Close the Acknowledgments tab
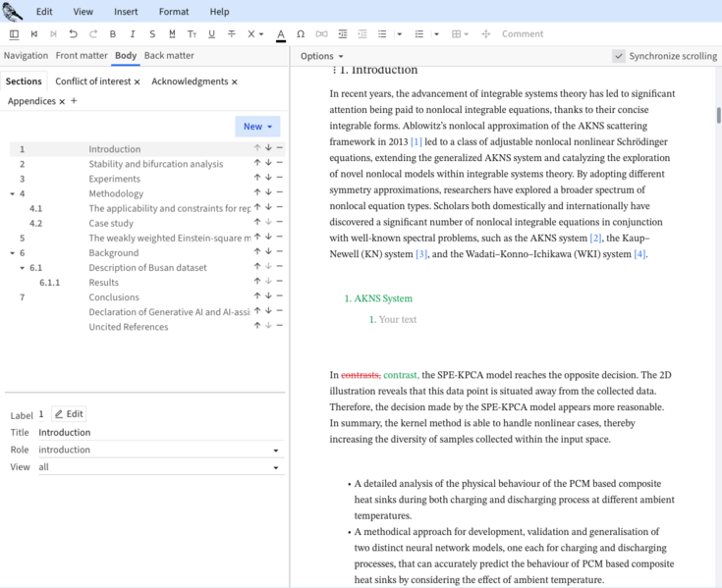This screenshot has height=588, width=722. [x=235, y=81]
